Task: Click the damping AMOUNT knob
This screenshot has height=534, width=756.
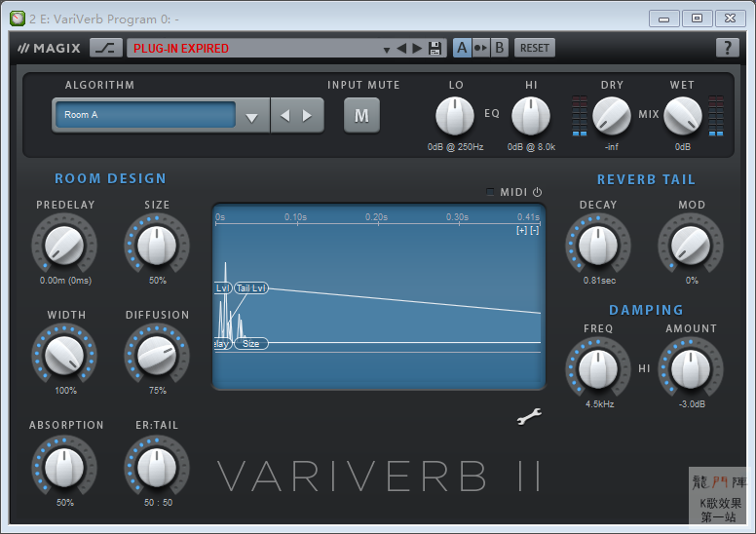Action: (x=691, y=369)
